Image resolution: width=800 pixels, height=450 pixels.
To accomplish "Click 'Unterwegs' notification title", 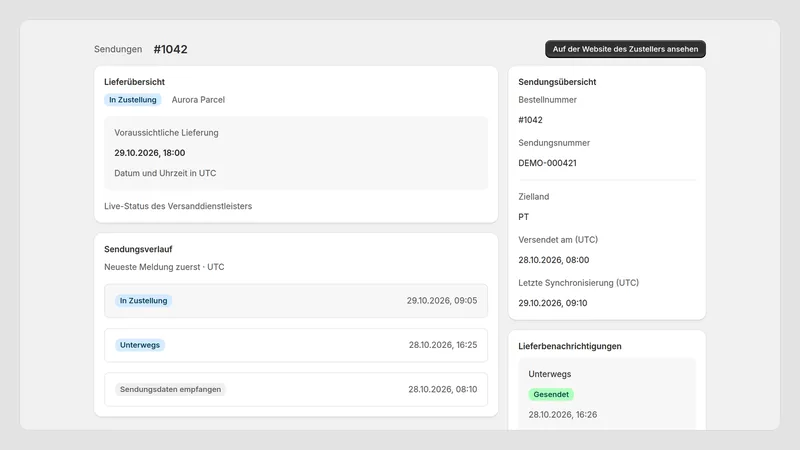I will [x=549, y=374].
